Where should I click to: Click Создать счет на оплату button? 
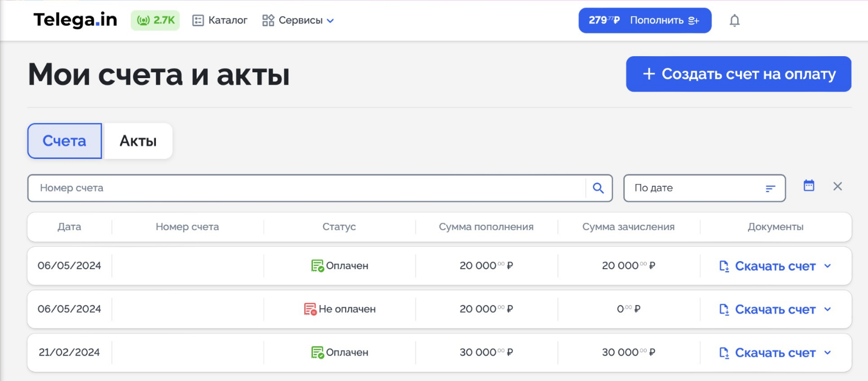click(x=738, y=74)
